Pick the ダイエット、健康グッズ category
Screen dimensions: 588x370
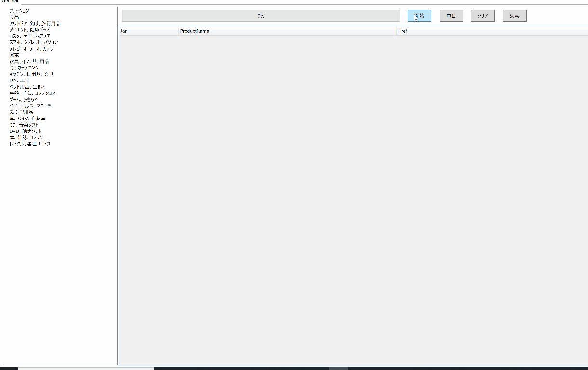coord(29,30)
